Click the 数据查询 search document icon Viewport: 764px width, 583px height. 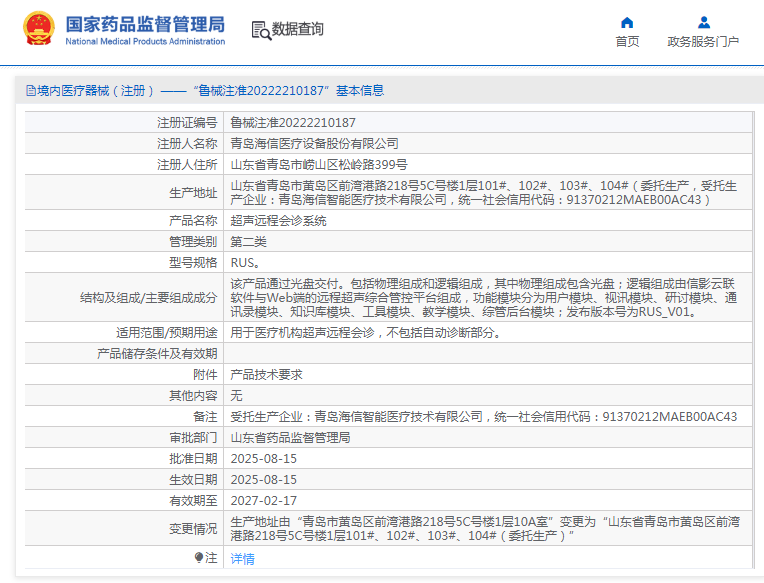(x=260, y=30)
